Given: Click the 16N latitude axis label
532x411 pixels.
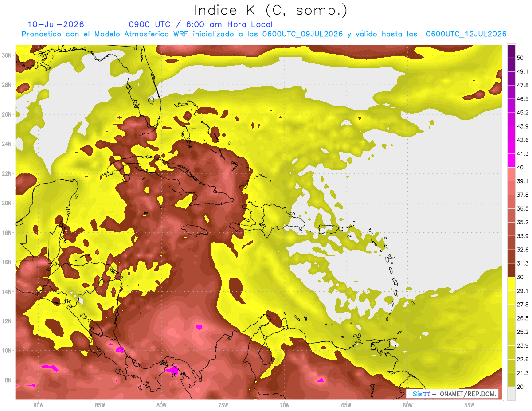Looking at the screenshot, I should point(7,262).
